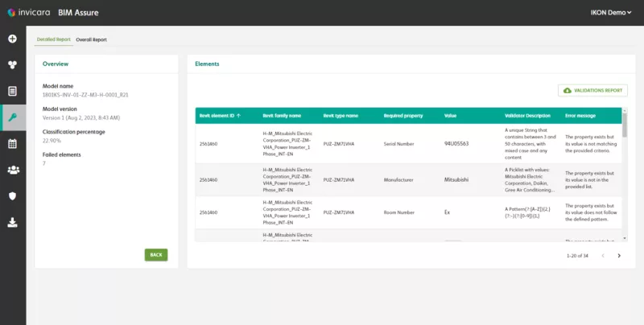The height and width of the screenshot is (325, 644).
Task: Click the download icon in sidebar
Action: tap(12, 222)
